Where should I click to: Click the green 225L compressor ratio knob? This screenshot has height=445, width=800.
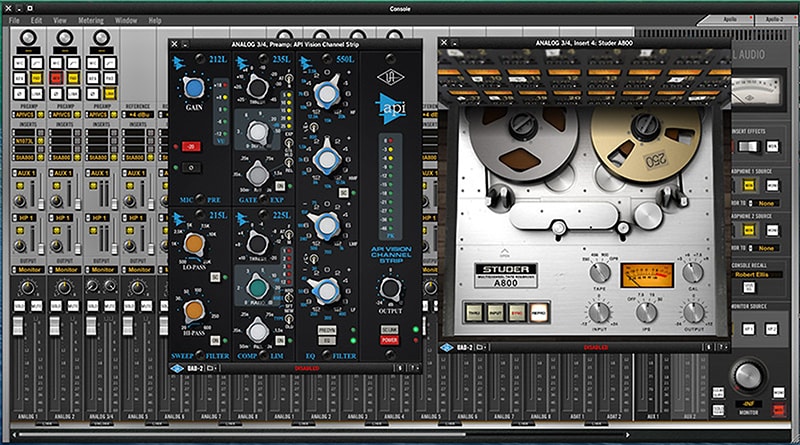click(x=258, y=287)
